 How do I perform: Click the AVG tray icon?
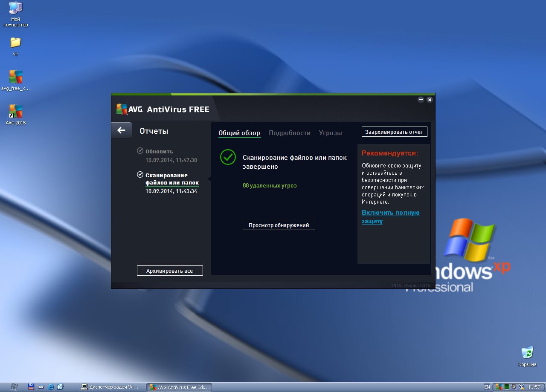(x=499, y=387)
